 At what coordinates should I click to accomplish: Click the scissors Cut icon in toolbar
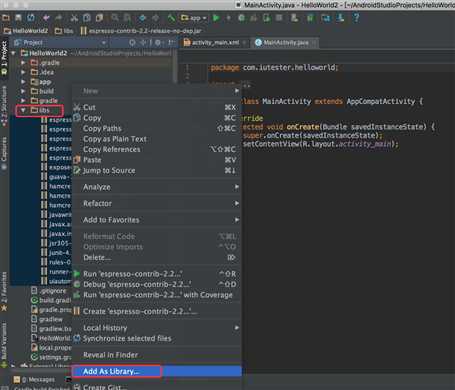(74, 18)
